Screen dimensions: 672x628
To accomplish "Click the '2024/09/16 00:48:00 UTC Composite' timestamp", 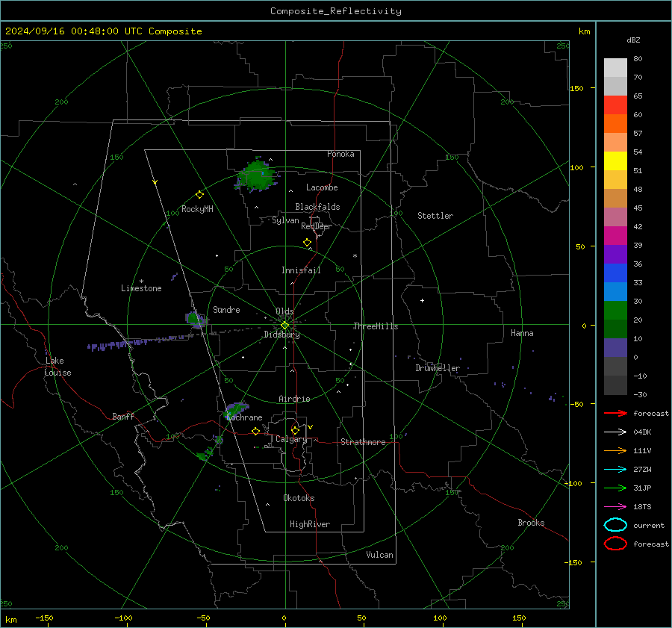I will coord(103,31).
